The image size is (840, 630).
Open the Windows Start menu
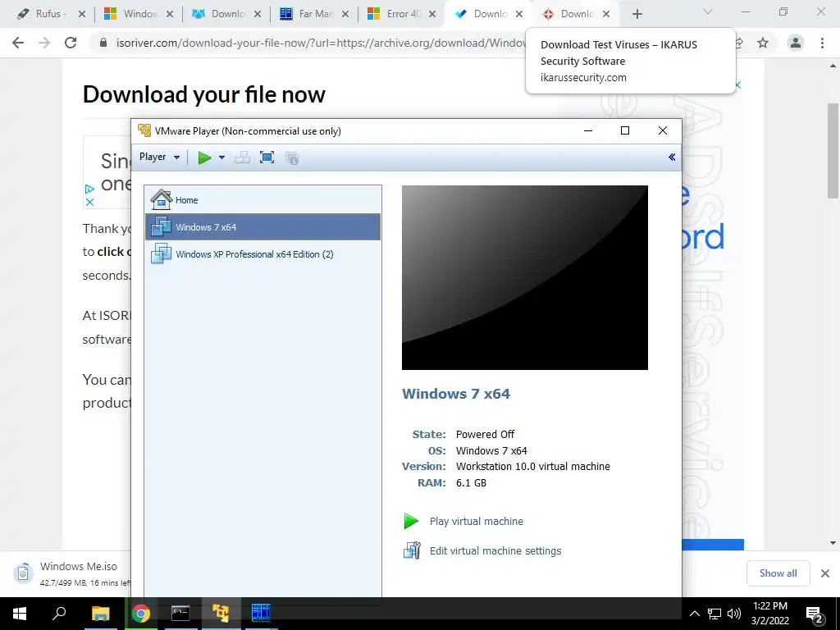point(20,614)
